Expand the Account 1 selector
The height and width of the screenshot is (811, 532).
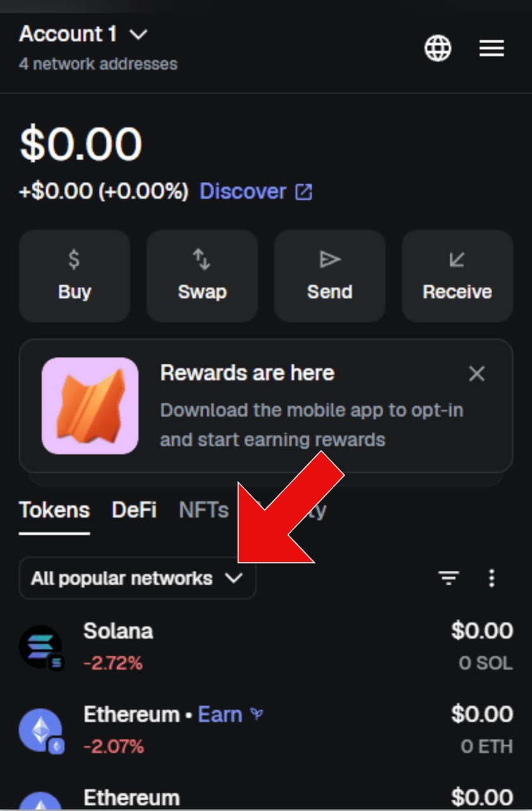click(x=84, y=34)
